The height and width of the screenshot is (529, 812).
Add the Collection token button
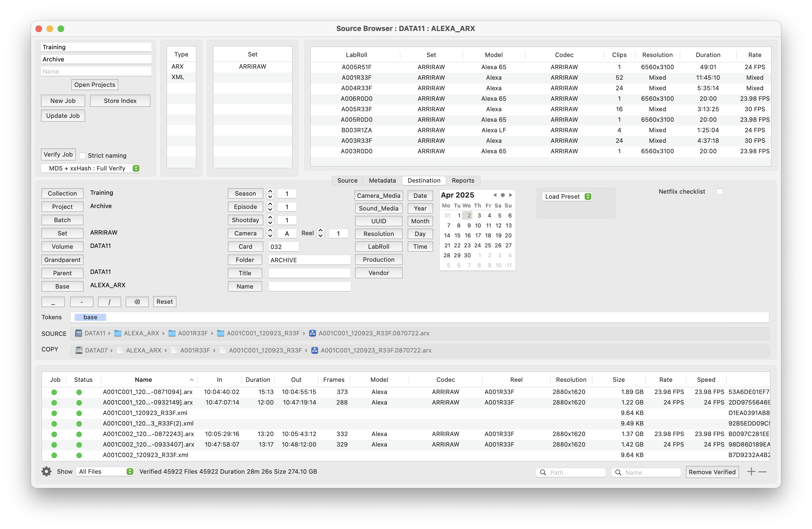pos(62,193)
